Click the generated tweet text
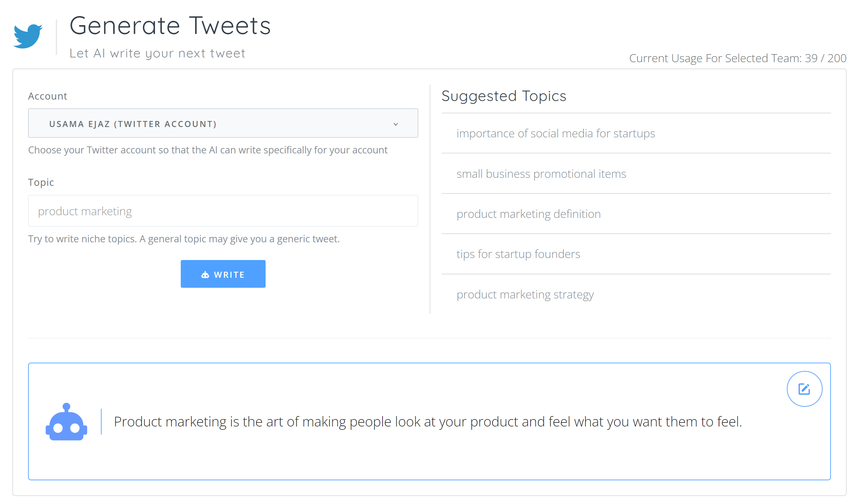861x504 pixels. pyautogui.click(x=428, y=422)
